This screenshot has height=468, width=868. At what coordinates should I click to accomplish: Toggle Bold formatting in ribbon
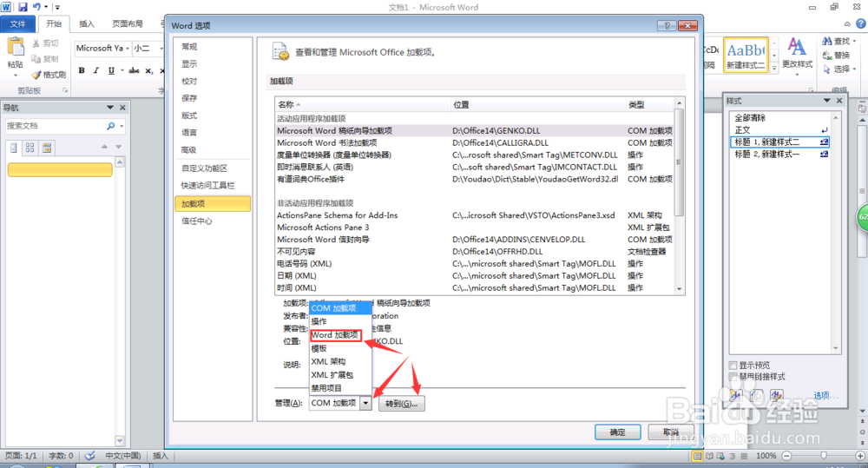coord(82,70)
